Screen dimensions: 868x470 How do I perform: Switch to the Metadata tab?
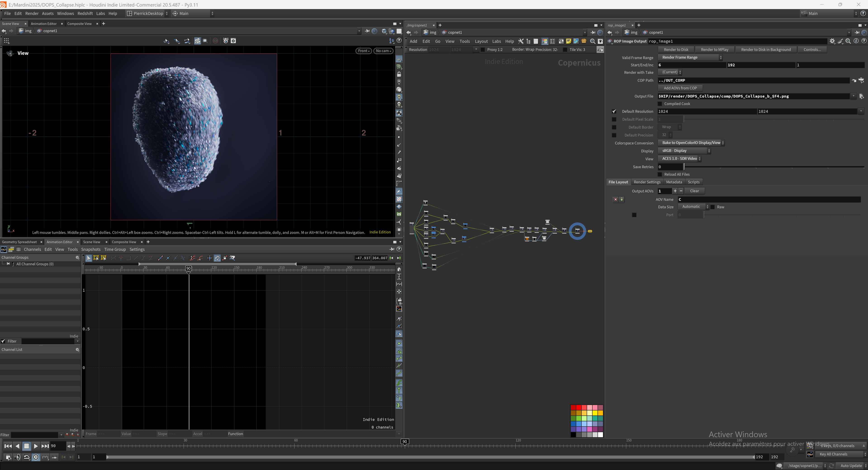pos(674,182)
